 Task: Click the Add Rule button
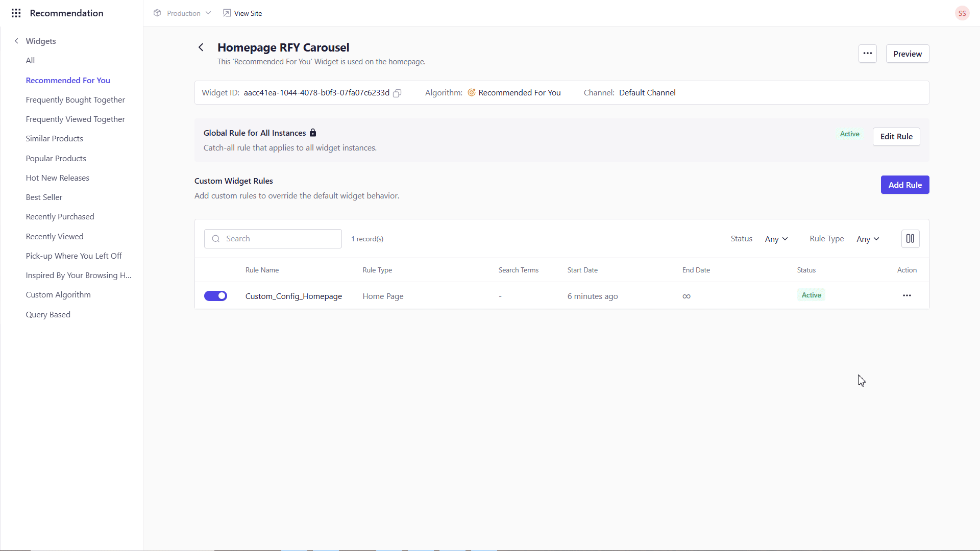tap(904, 185)
